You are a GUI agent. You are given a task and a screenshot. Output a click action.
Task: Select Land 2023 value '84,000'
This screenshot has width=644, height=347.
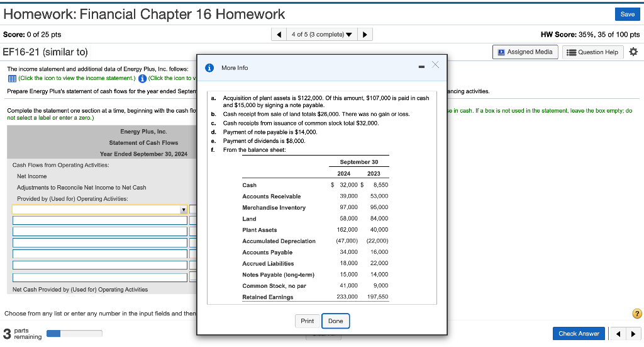(x=379, y=219)
